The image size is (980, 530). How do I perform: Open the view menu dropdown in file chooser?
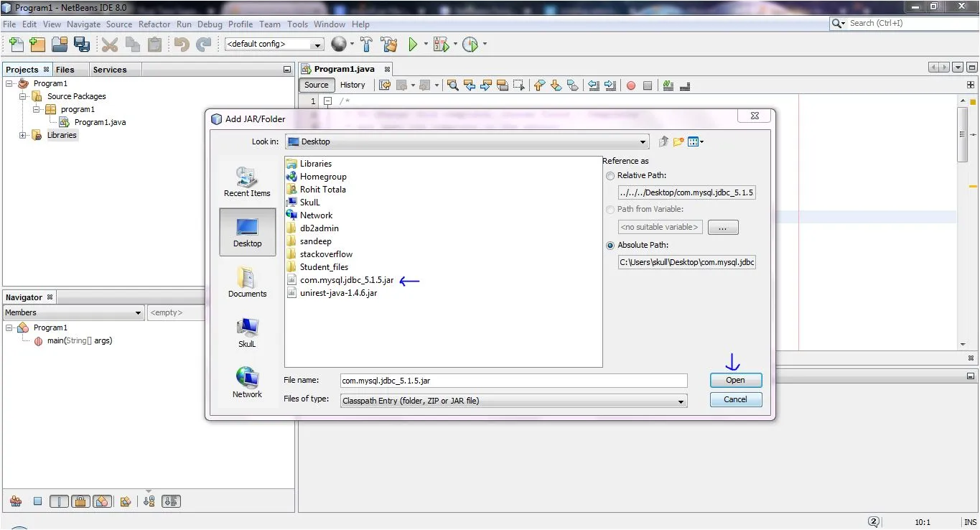tap(696, 141)
